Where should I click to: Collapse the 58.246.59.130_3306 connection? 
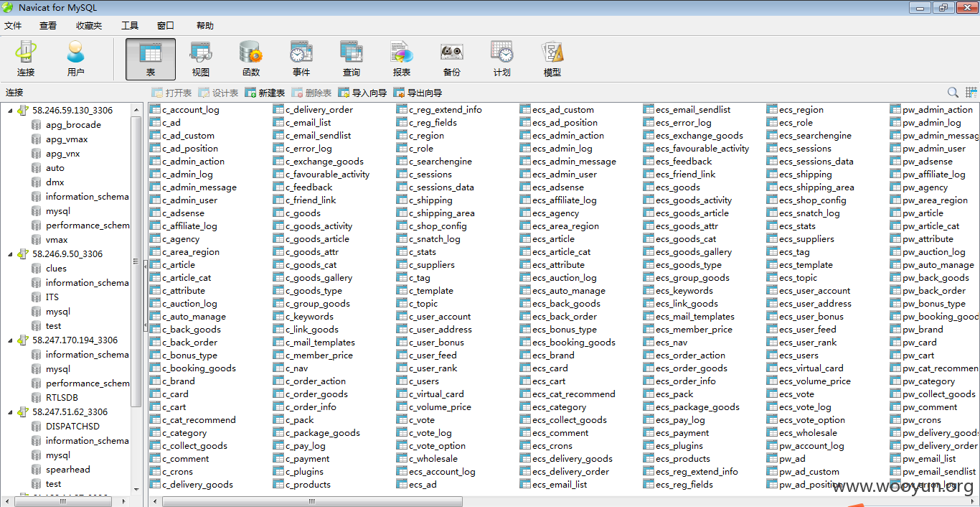[10, 111]
